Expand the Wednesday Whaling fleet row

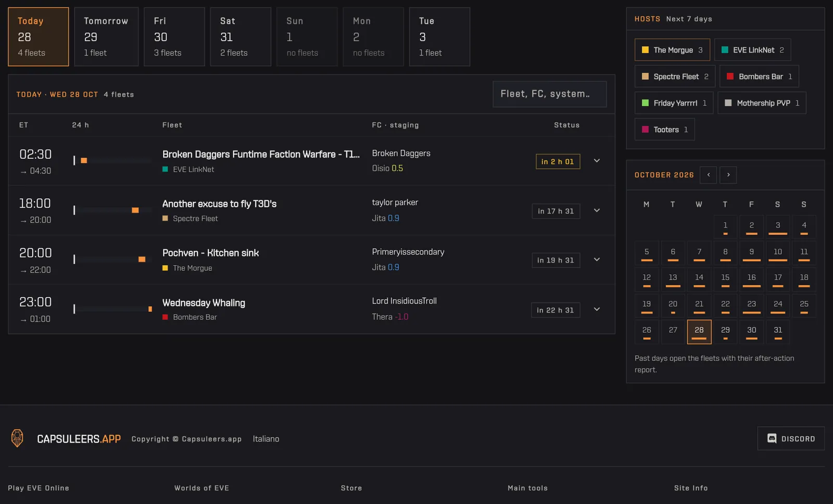point(597,309)
